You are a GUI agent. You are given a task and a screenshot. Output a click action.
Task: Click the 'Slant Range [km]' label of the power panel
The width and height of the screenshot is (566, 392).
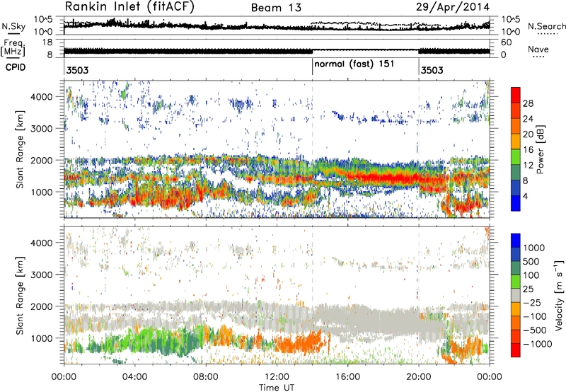(20, 149)
